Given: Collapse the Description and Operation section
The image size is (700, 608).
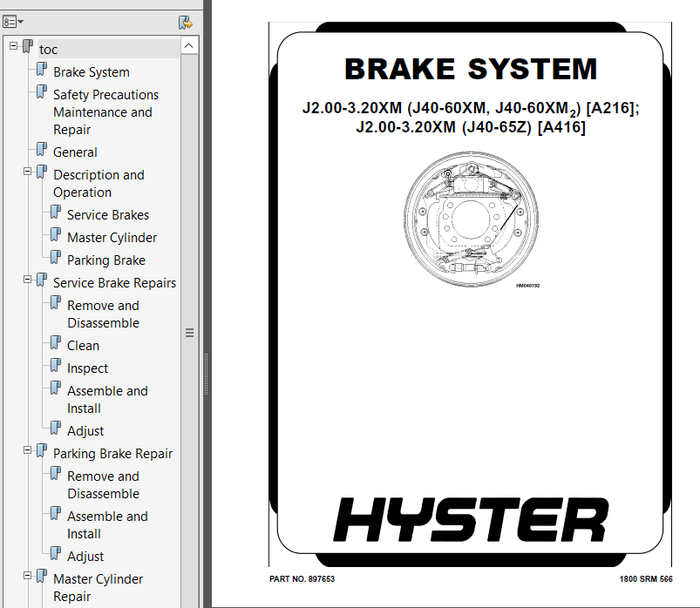Looking at the screenshot, I should [x=27, y=172].
